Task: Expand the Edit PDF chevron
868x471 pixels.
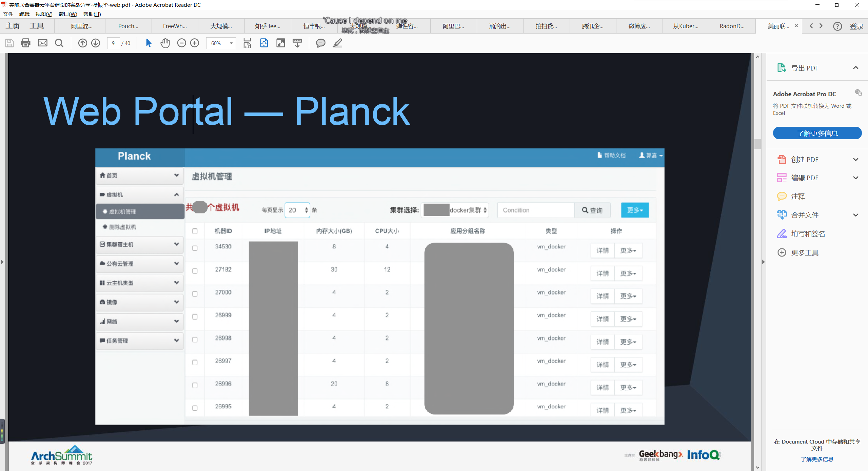Action: (x=856, y=178)
